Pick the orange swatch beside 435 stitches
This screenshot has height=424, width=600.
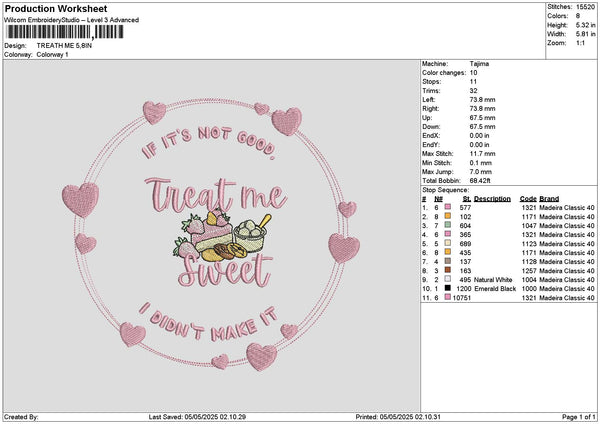pos(447,252)
